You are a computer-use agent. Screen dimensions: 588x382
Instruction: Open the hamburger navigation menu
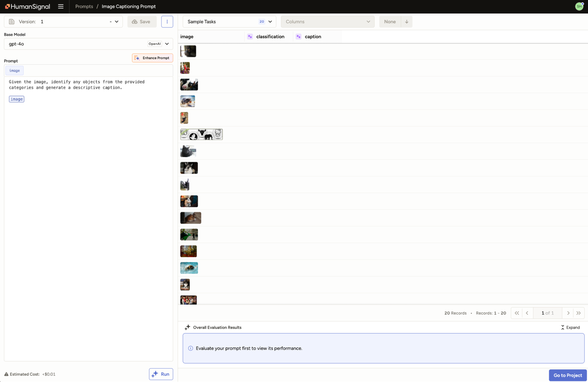click(x=61, y=6)
